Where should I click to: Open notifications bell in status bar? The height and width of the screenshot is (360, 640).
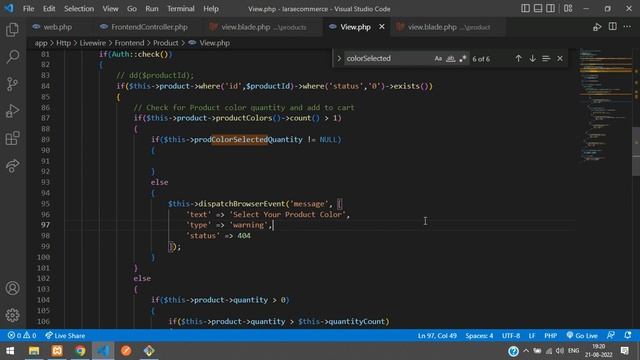(x=628, y=336)
